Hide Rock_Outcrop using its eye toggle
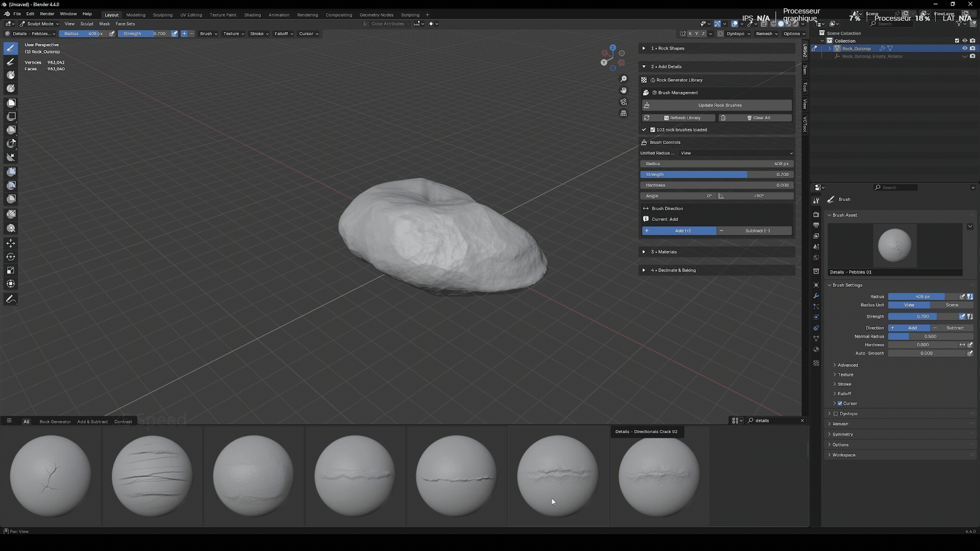Viewport: 980px width, 551px height. [x=964, y=48]
